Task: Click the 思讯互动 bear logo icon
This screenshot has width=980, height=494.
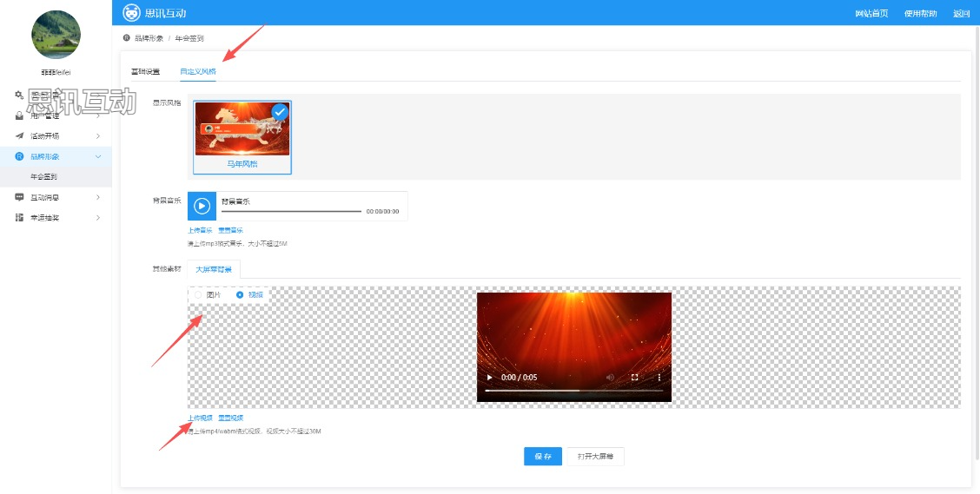Action: (131, 12)
